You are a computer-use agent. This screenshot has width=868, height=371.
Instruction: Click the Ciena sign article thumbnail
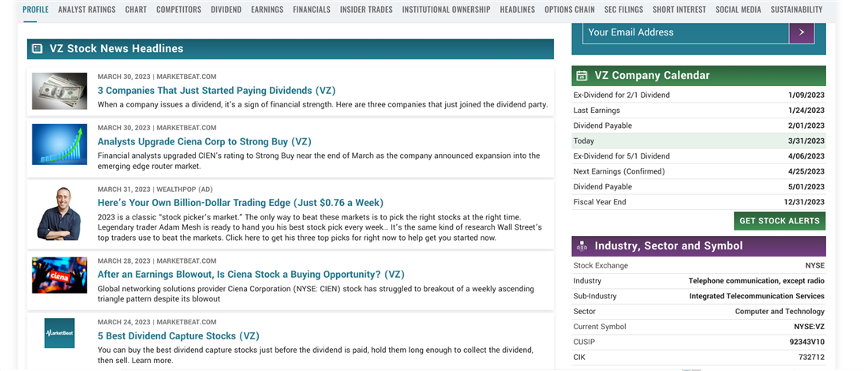[x=59, y=275]
